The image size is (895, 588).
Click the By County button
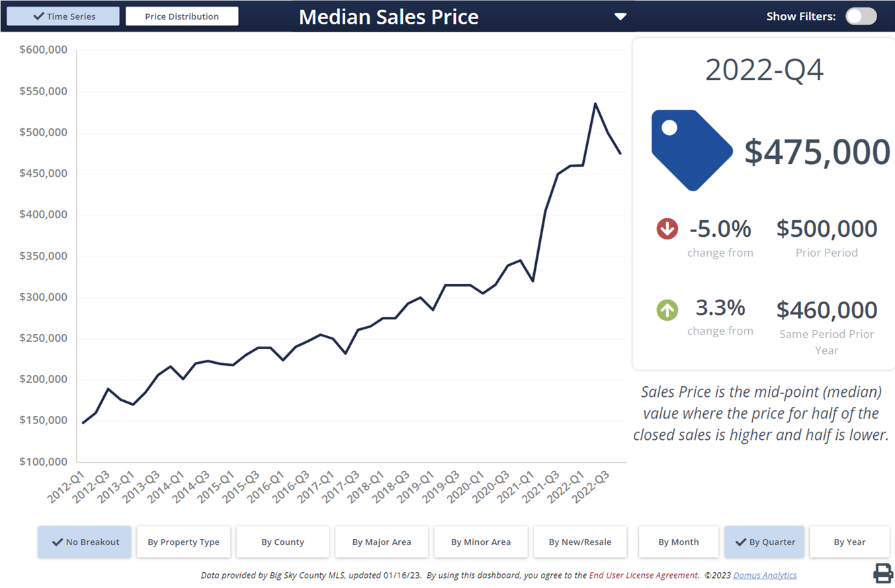coord(282,541)
